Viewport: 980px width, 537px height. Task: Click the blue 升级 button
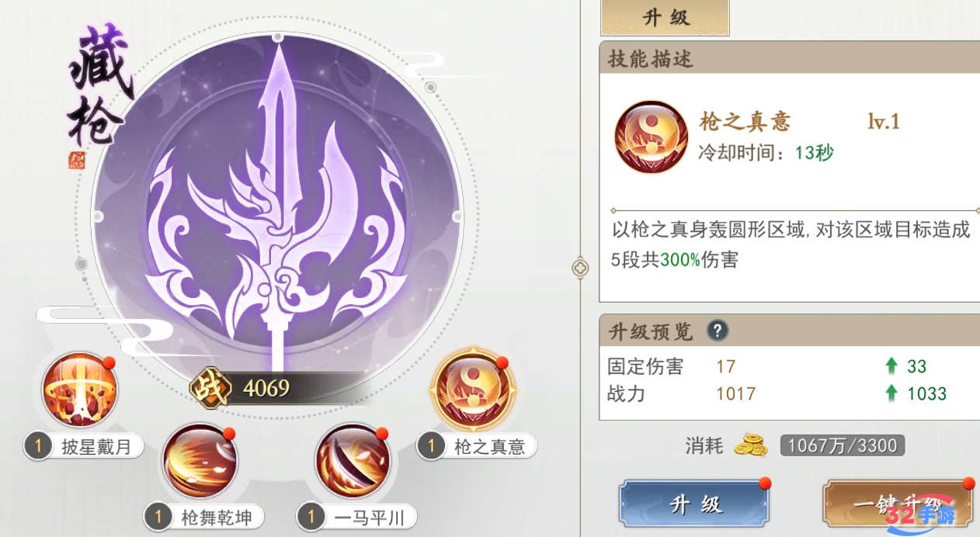click(x=694, y=504)
